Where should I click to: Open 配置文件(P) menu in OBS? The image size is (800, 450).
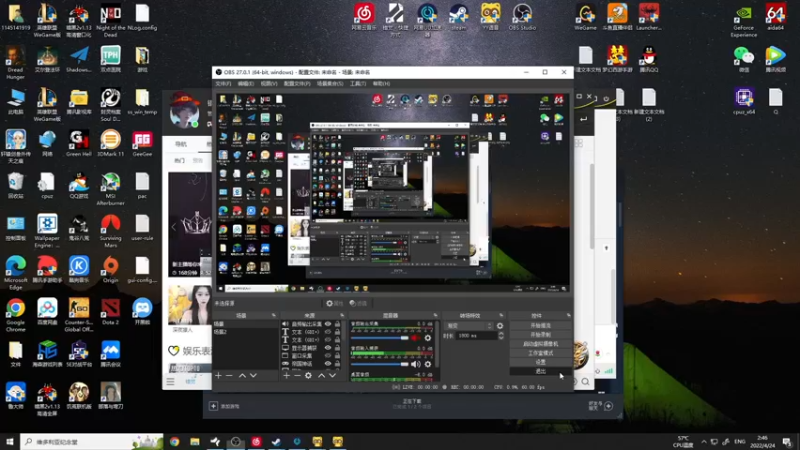click(297, 84)
